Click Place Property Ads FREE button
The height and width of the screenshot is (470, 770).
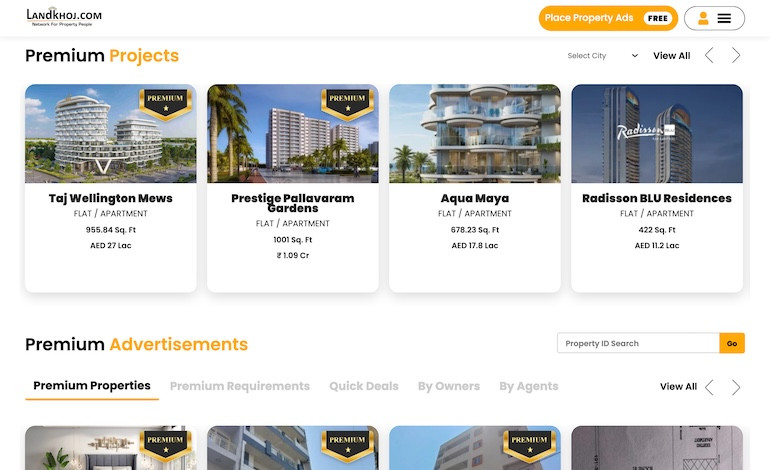[x=608, y=18]
